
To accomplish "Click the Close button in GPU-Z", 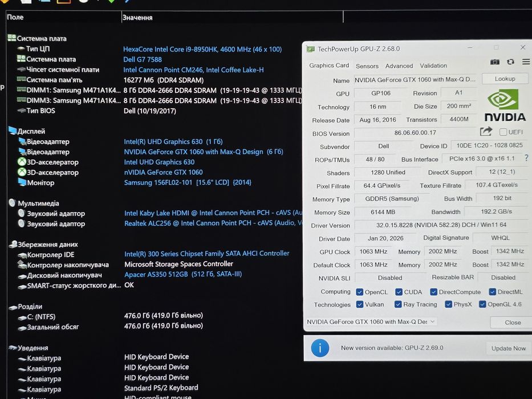I will pos(512,322).
